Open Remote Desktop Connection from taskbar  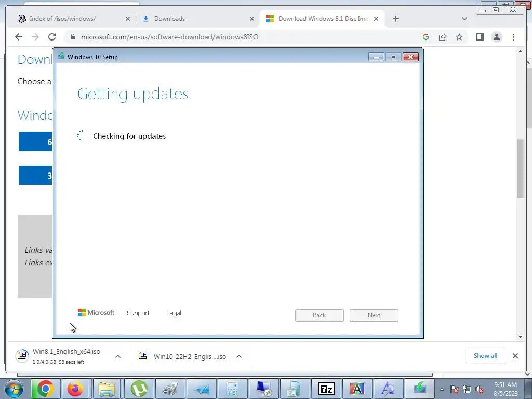coord(264,389)
